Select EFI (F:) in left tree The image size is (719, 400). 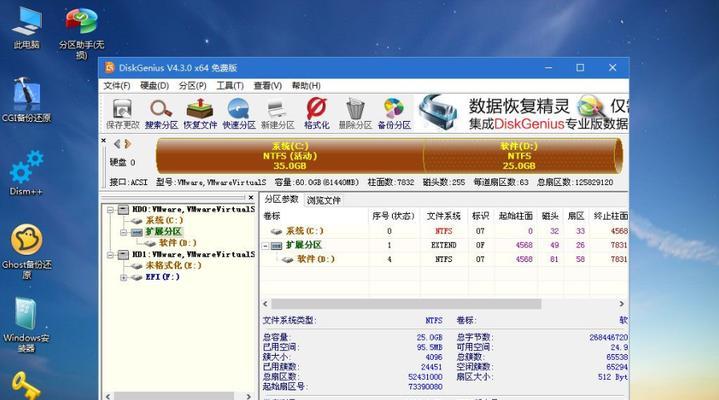(x=162, y=277)
